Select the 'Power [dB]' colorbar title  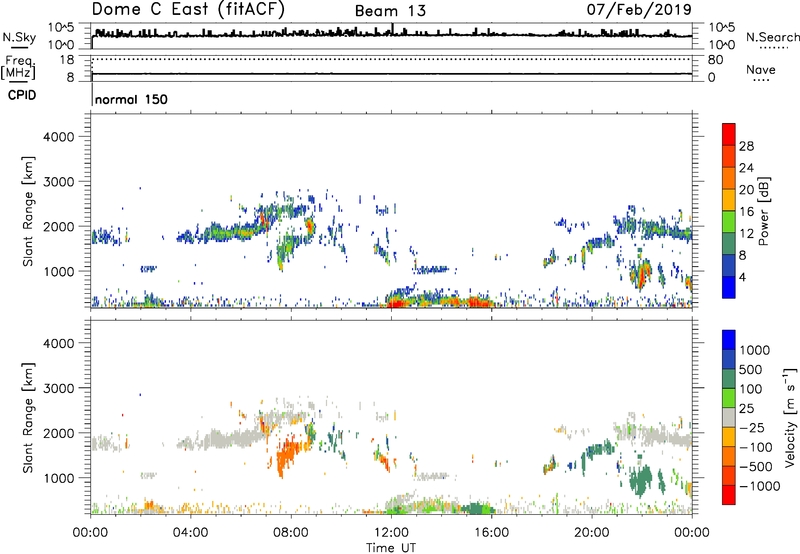763,211
